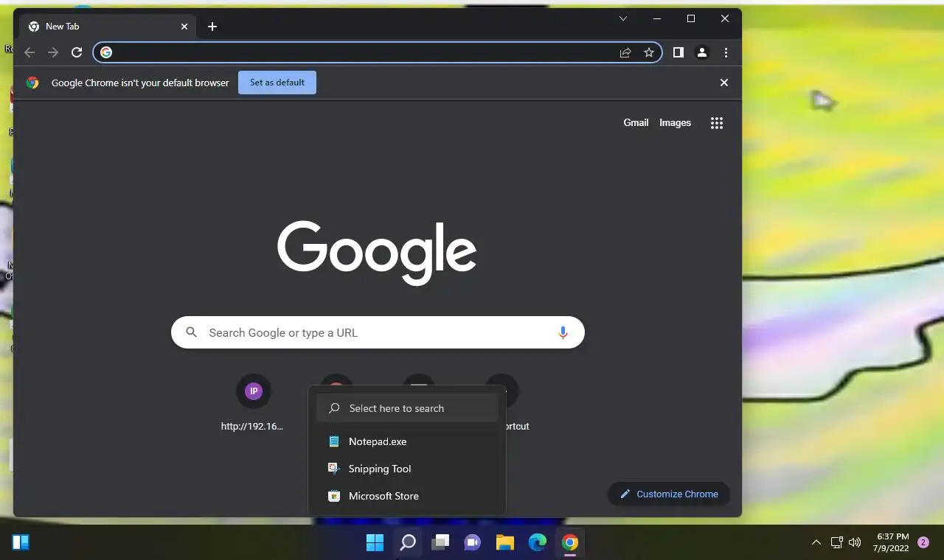
Task: Go back with the back arrow
Action: 29,52
